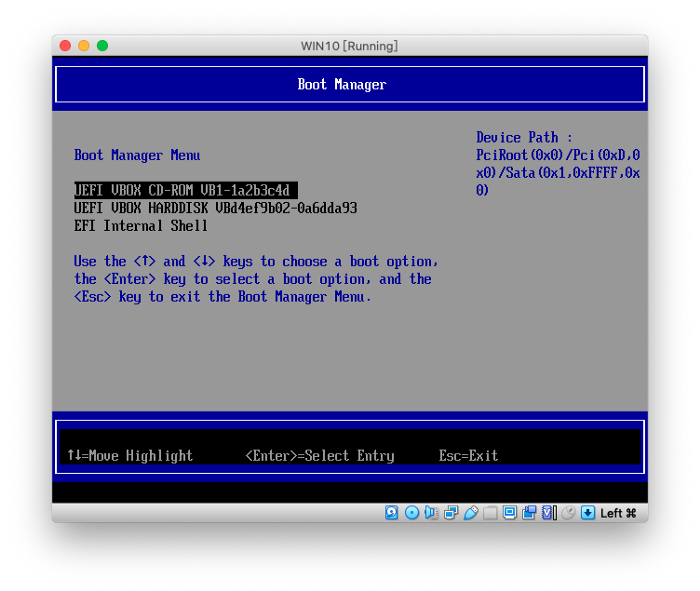Click the display monitor status icon

coord(510,513)
